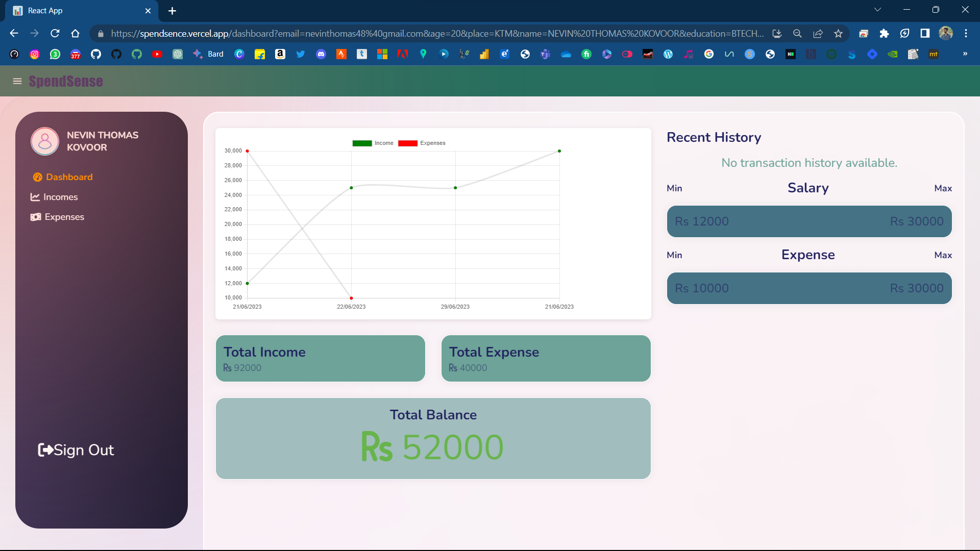Toggle Expenses dataset in chart legend
980x551 pixels.
(x=422, y=143)
